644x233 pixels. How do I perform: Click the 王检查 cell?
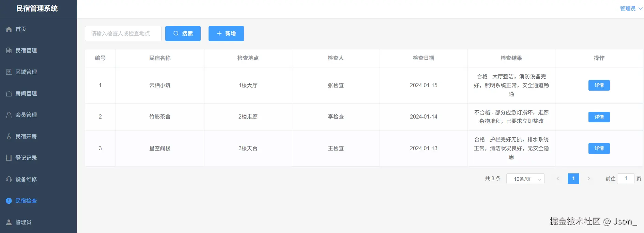click(336, 148)
